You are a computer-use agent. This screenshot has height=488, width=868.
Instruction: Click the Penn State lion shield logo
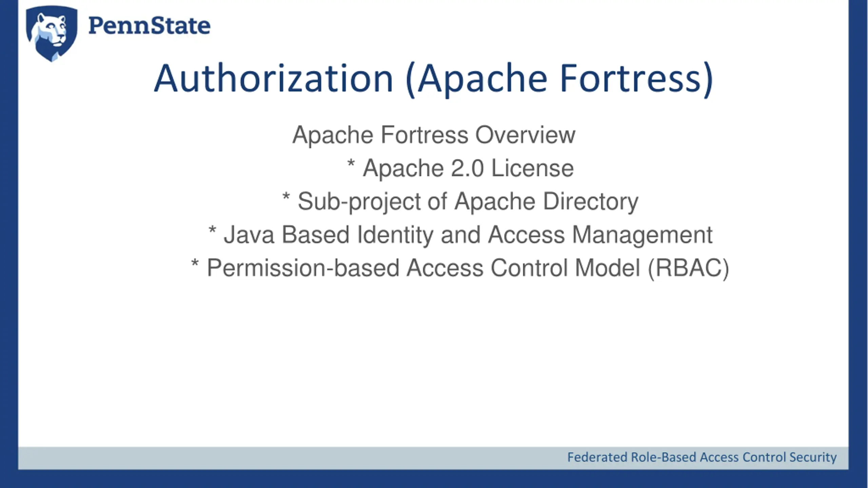point(52,34)
